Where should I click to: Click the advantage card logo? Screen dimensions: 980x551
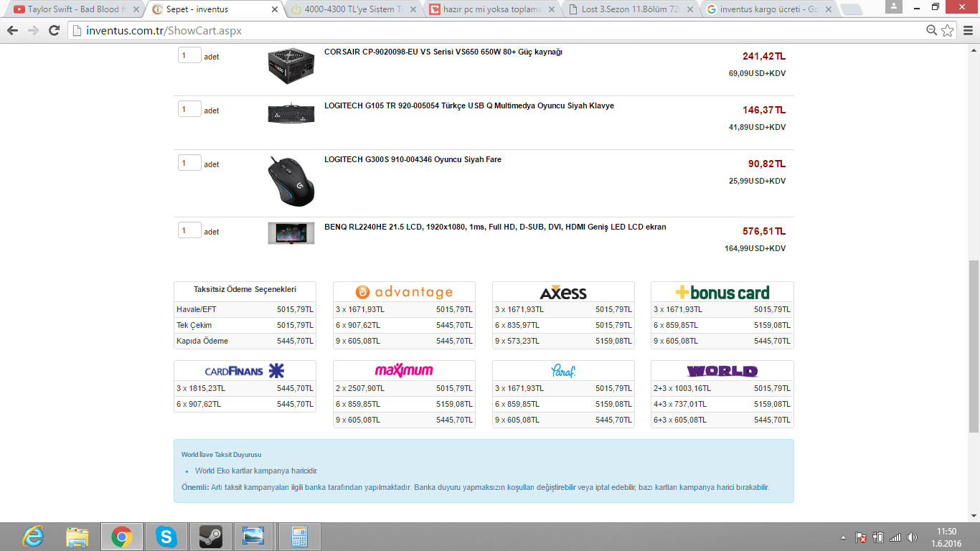(404, 292)
